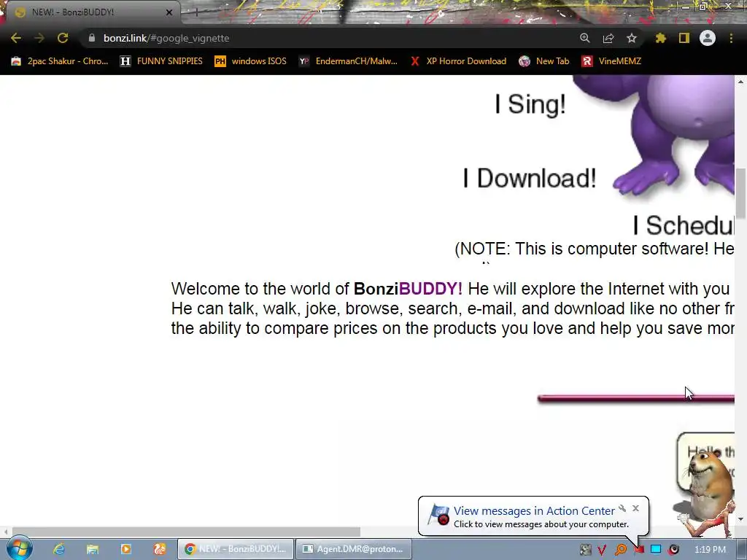
Task: Open the orange pinned taskbar app
Action: point(160,549)
